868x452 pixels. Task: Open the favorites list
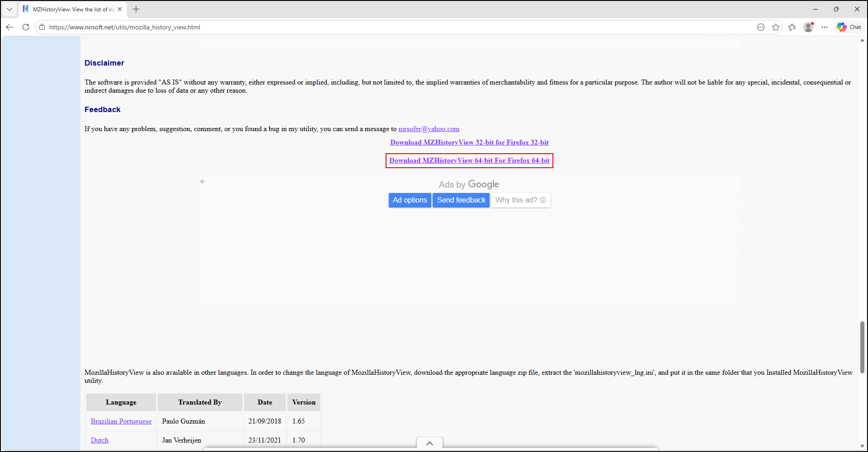click(x=792, y=27)
